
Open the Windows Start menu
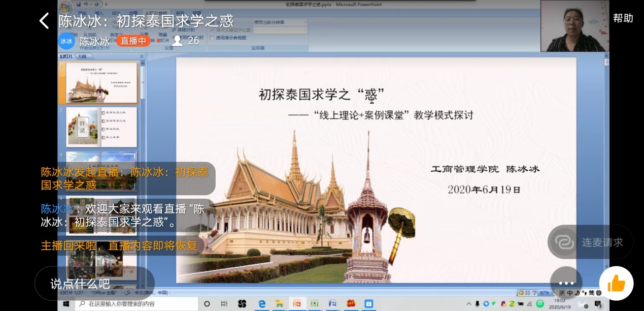[x=66, y=304]
